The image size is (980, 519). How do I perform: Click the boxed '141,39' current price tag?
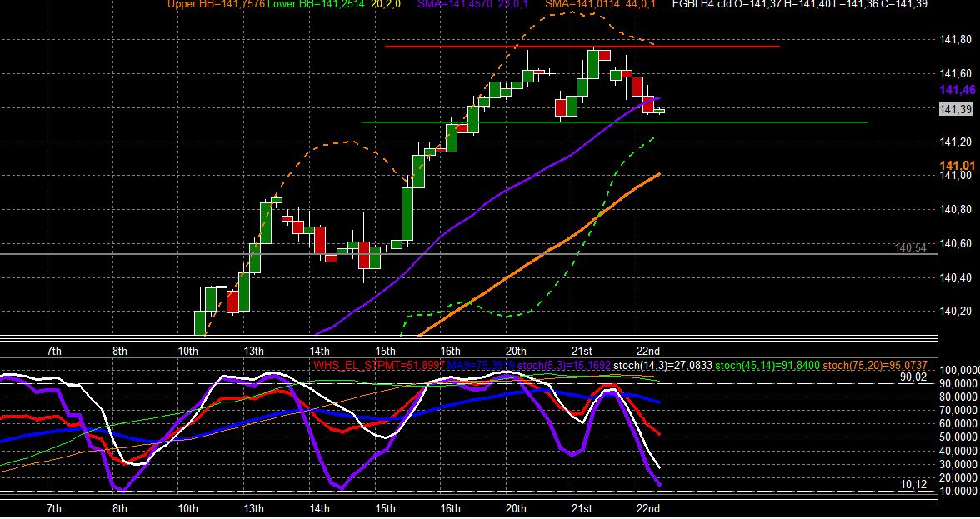click(956, 109)
